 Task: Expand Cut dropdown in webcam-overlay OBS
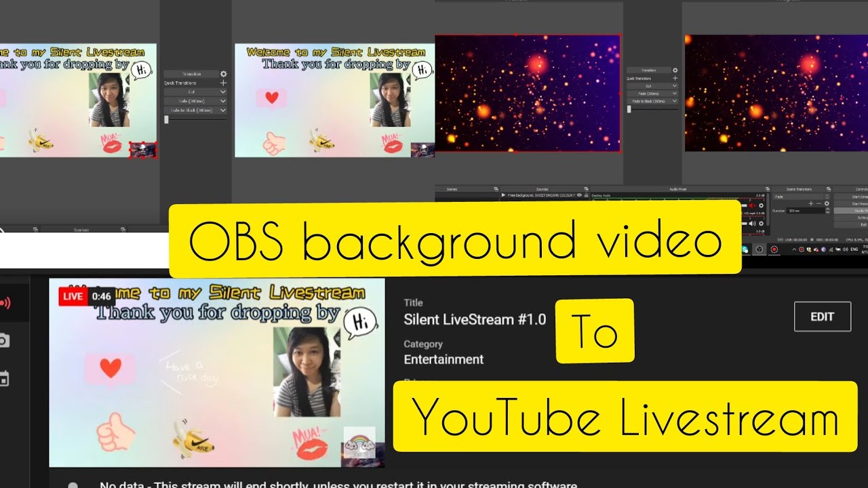pos(223,91)
